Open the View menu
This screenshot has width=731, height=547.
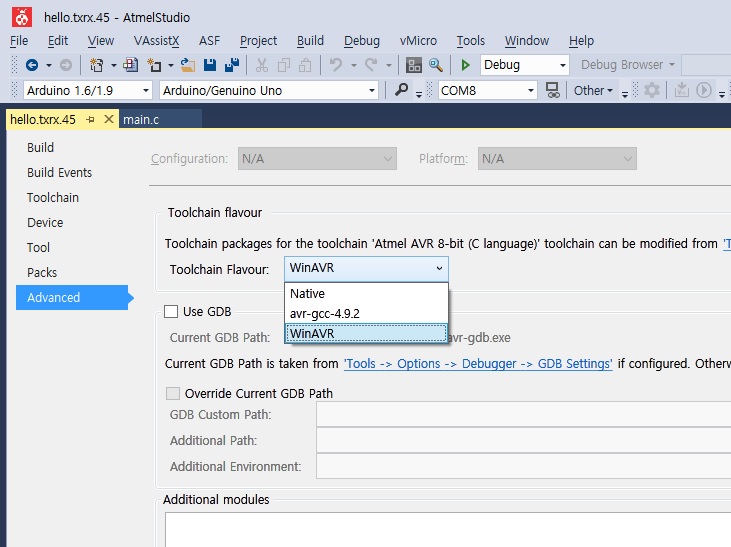[101, 41]
